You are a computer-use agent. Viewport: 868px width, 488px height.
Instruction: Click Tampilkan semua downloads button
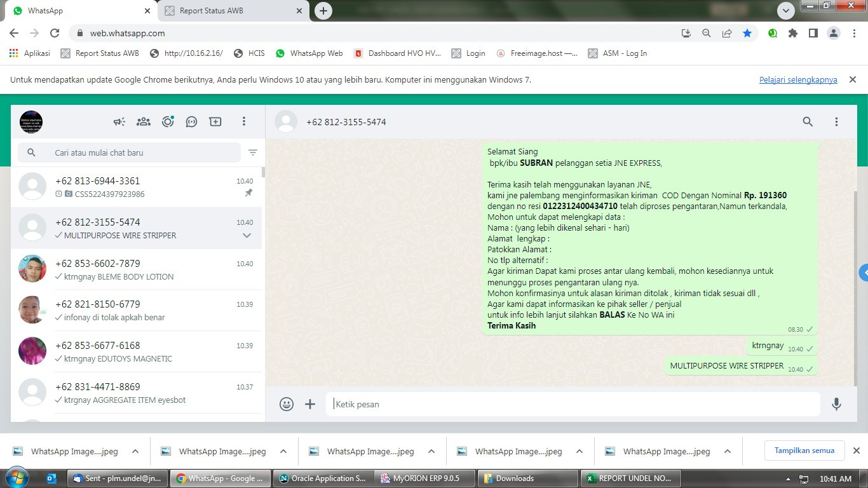point(804,451)
